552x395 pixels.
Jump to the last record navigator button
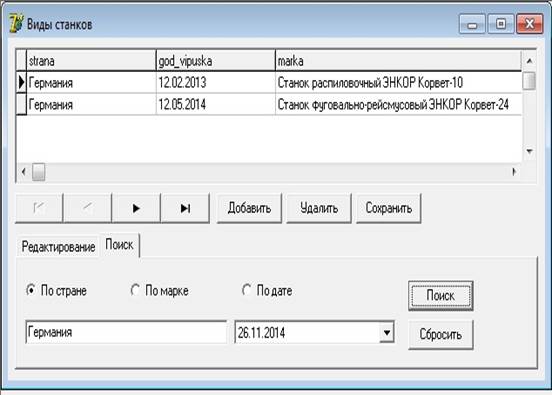point(185,208)
